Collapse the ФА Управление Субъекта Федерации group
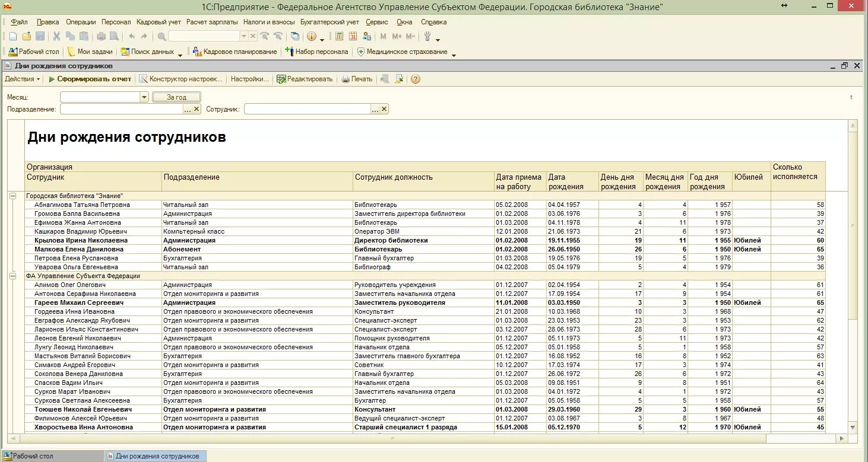The image size is (868, 462). click(12, 276)
